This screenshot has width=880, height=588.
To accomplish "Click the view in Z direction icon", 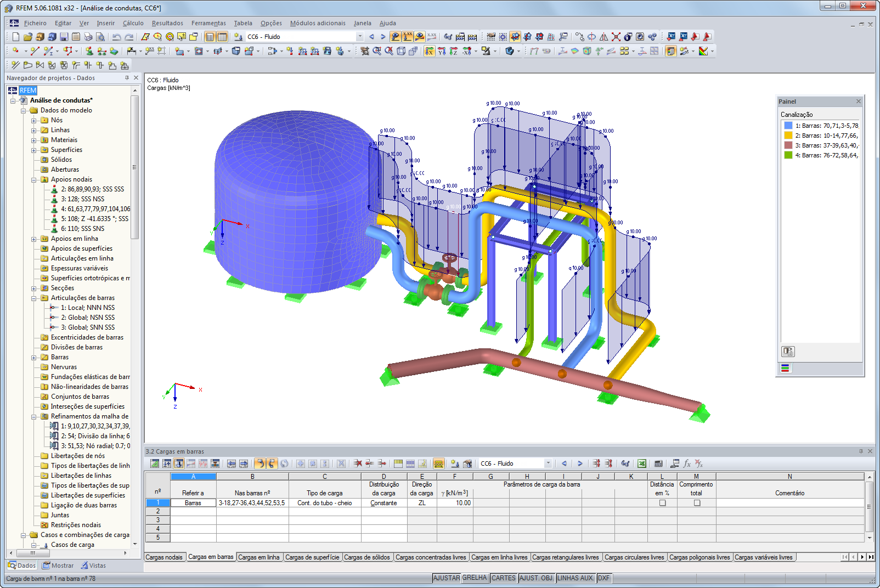I will [454, 51].
